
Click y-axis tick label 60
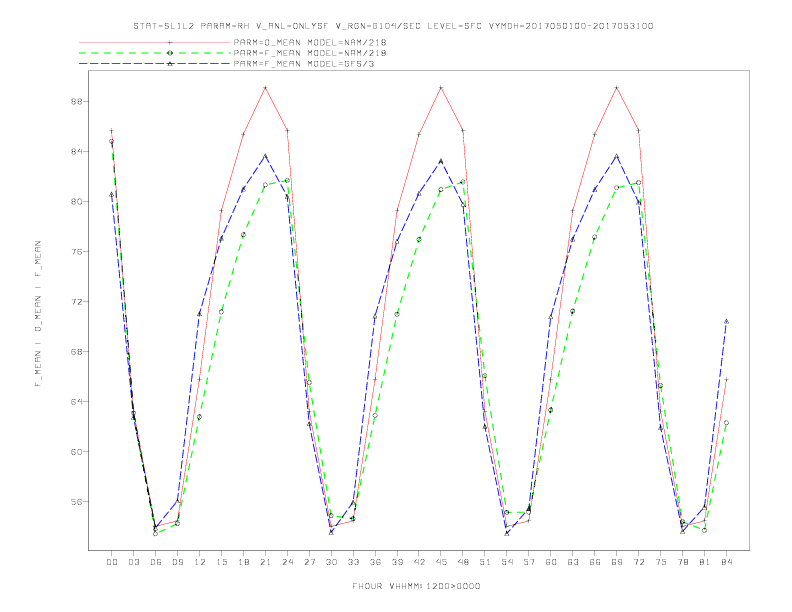pyautogui.click(x=77, y=451)
